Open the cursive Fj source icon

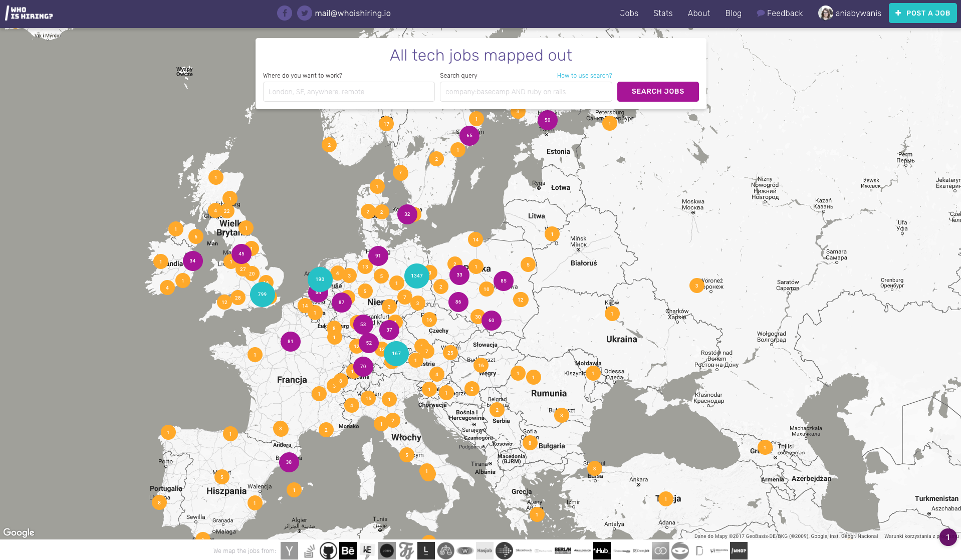(x=406, y=550)
